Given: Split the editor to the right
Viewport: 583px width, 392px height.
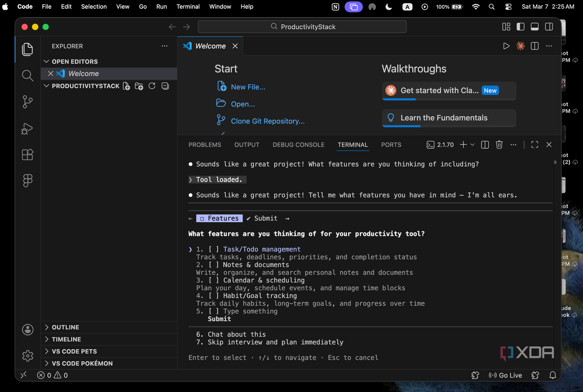Looking at the screenshot, I should coord(535,46).
